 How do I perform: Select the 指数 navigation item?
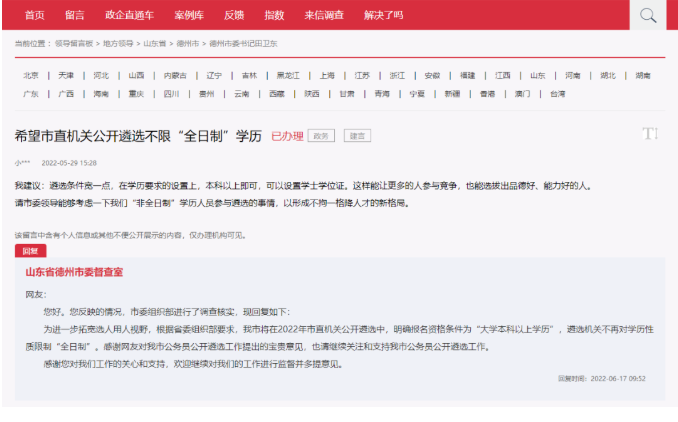coord(274,15)
